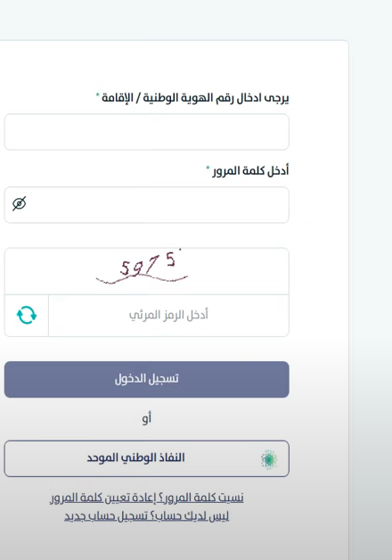Image resolution: width=392 pixels, height=560 pixels.
Task: Click the تسجيل الدخول login button
Action: tap(147, 379)
